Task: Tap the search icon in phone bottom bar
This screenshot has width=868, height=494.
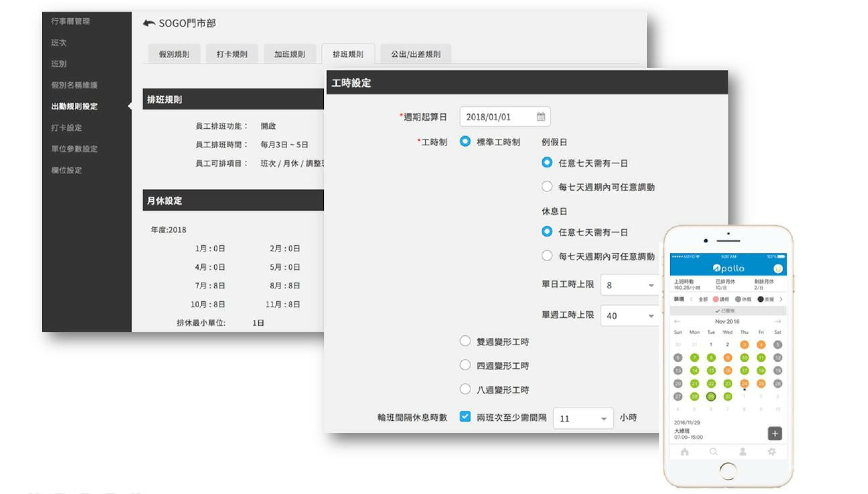Action: [x=713, y=452]
